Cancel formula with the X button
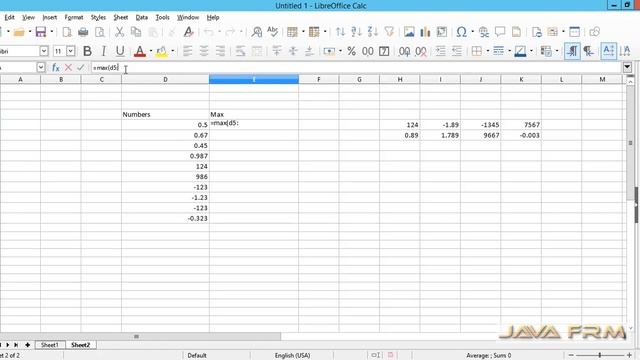The width and height of the screenshot is (640, 360). [68, 67]
